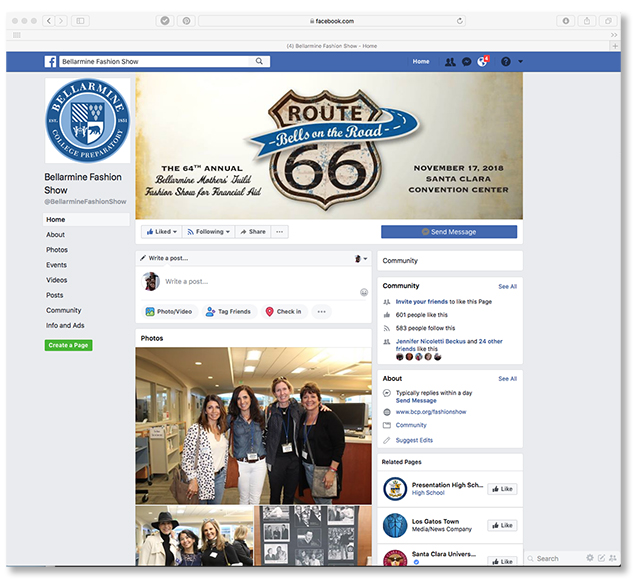The height and width of the screenshot is (579, 640).
Task: Select About in the page sidebar
Action: pyautogui.click(x=56, y=235)
